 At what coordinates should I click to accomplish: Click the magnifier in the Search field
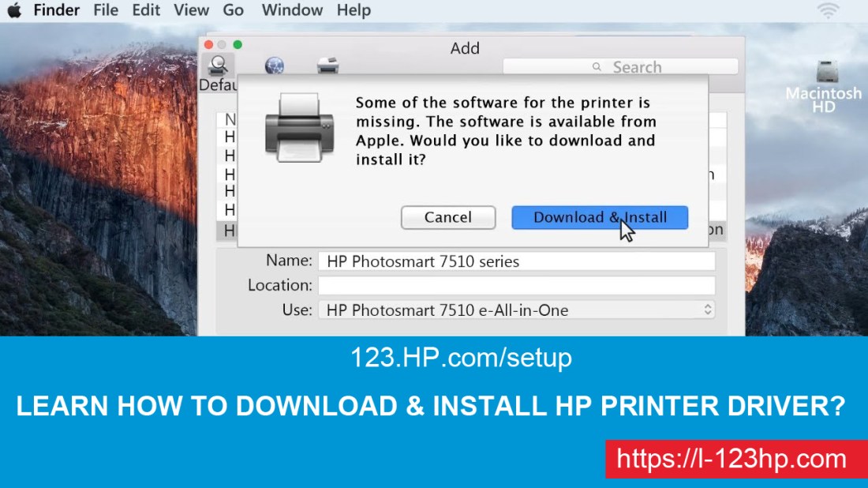597,67
